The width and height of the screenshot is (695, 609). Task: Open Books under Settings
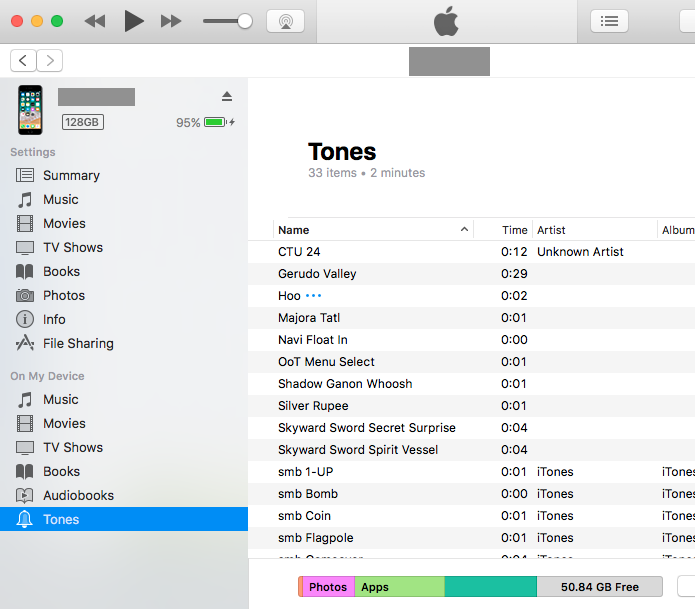tap(61, 271)
